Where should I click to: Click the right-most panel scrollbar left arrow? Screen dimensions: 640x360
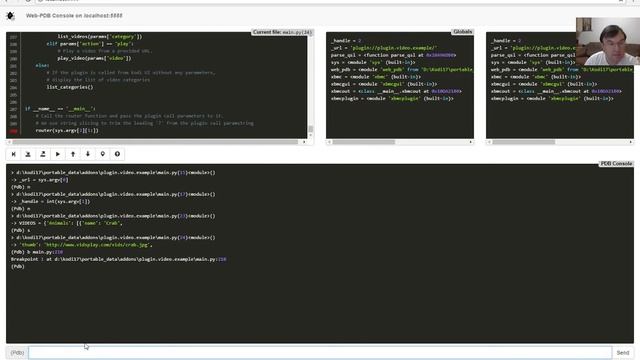click(x=489, y=142)
